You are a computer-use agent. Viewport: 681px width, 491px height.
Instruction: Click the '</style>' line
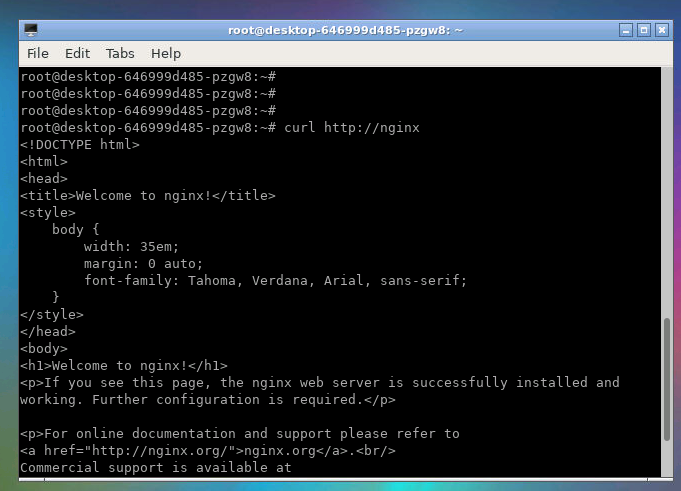point(52,314)
